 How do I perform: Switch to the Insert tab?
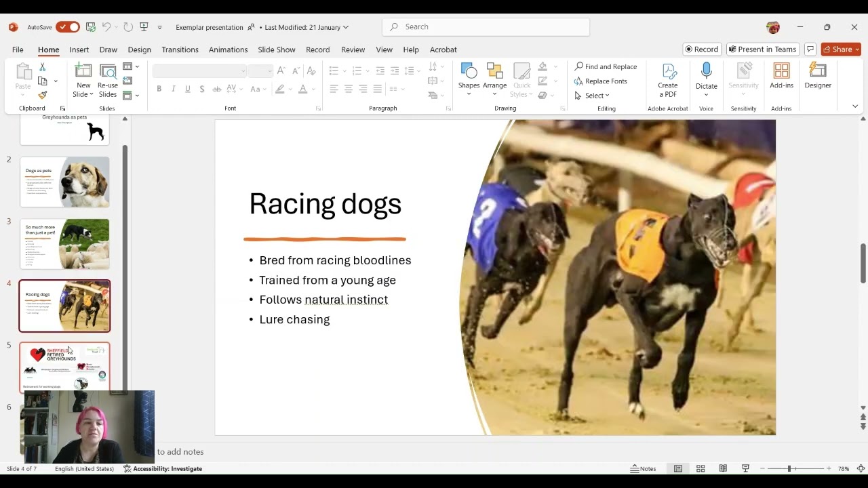click(x=79, y=49)
